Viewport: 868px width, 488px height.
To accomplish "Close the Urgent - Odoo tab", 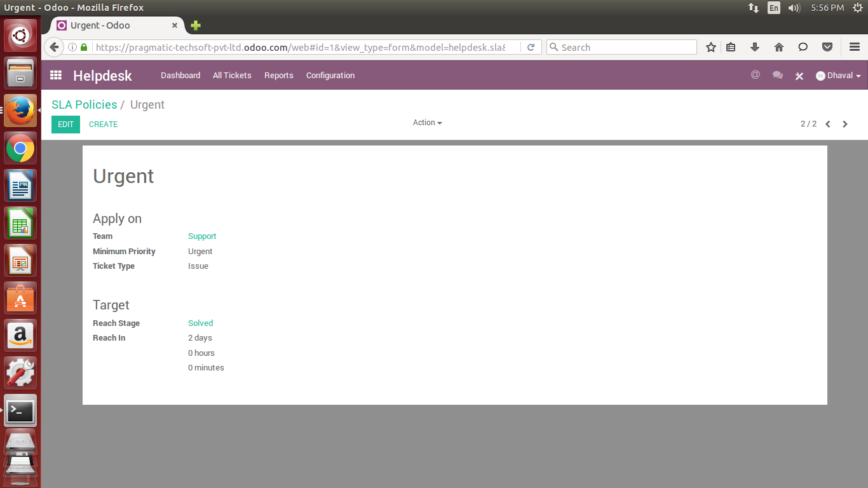I will [x=175, y=25].
